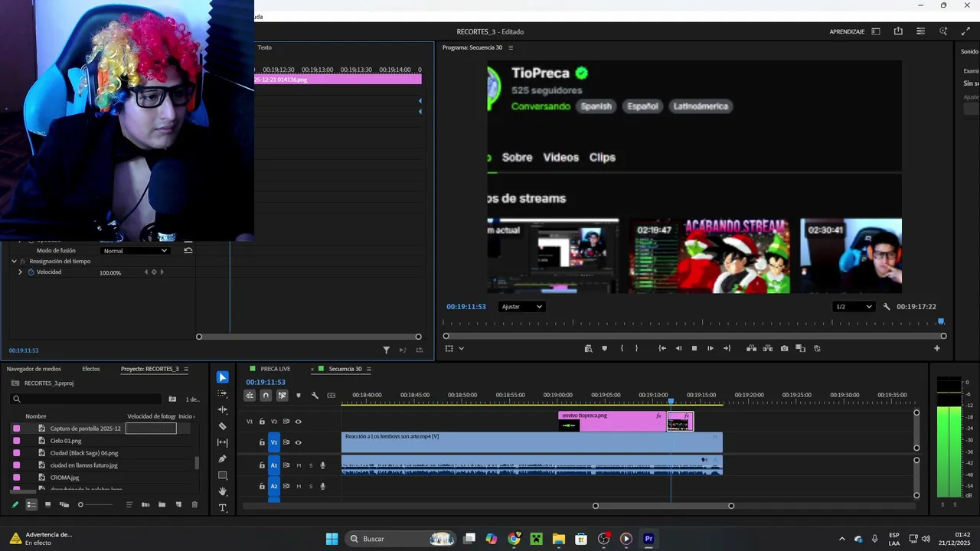The width and height of the screenshot is (980, 551).
Task: Click Go to Out point button
Action: point(727,348)
